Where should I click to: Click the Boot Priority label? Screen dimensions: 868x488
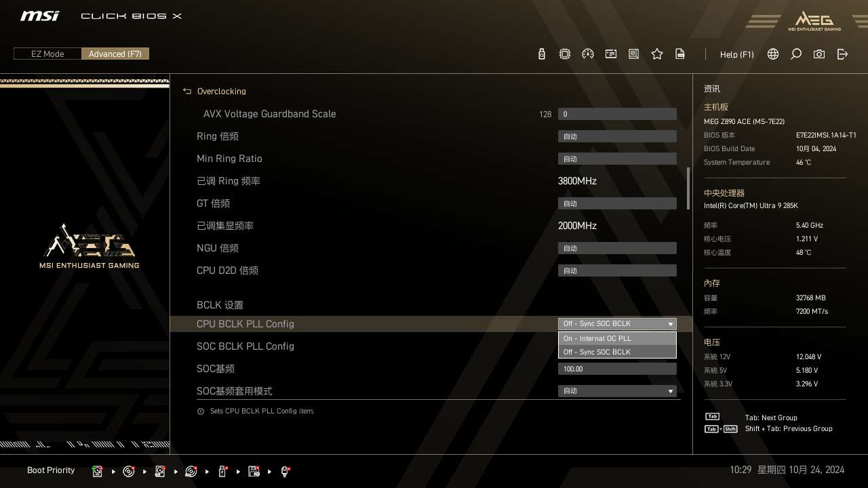[x=51, y=470]
